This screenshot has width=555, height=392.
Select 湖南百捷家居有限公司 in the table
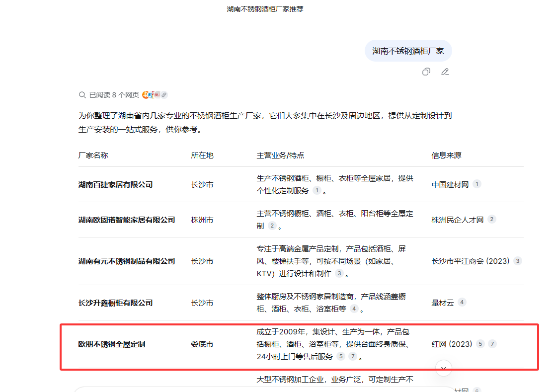coord(115,185)
